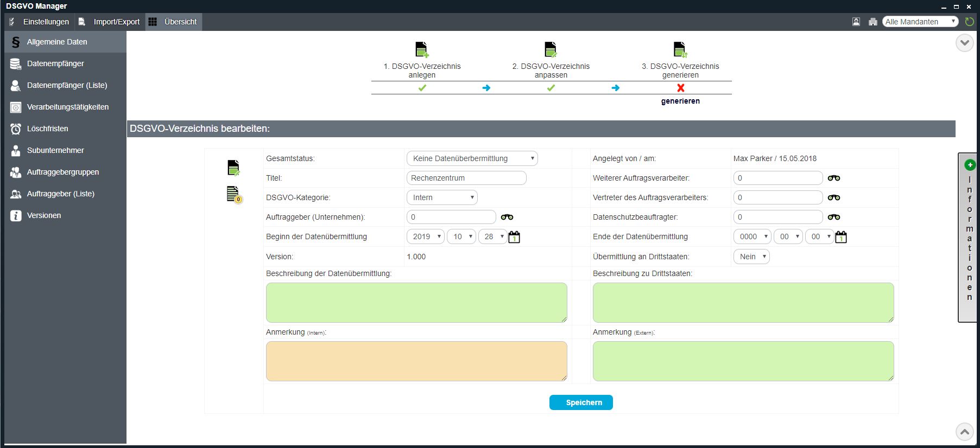Open calendar picker for Beginn der Datenübermittlung

(x=514, y=237)
